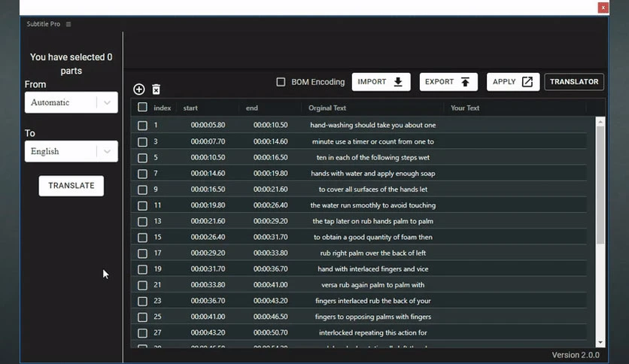Click text 'fingers interlaced rub the back of your'
629x364 pixels.
[x=372, y=301]
